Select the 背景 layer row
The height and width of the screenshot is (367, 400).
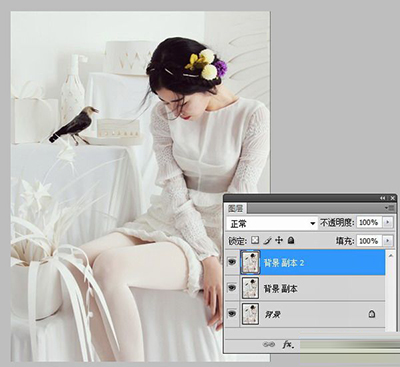(305, 314)
